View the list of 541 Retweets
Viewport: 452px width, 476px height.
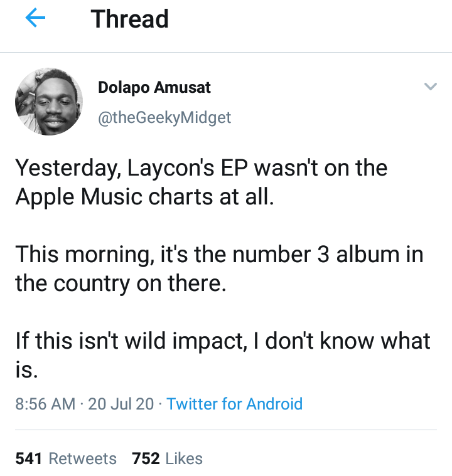point(66,458)
